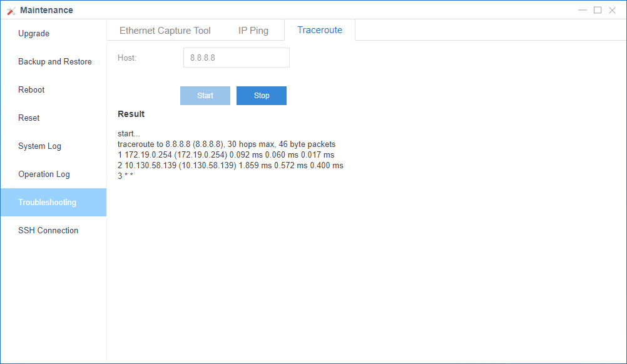Viewport: 627px width, 364px height.
Task: Switch to Ethernet Capture Tool tab
Action: point(165,31)
